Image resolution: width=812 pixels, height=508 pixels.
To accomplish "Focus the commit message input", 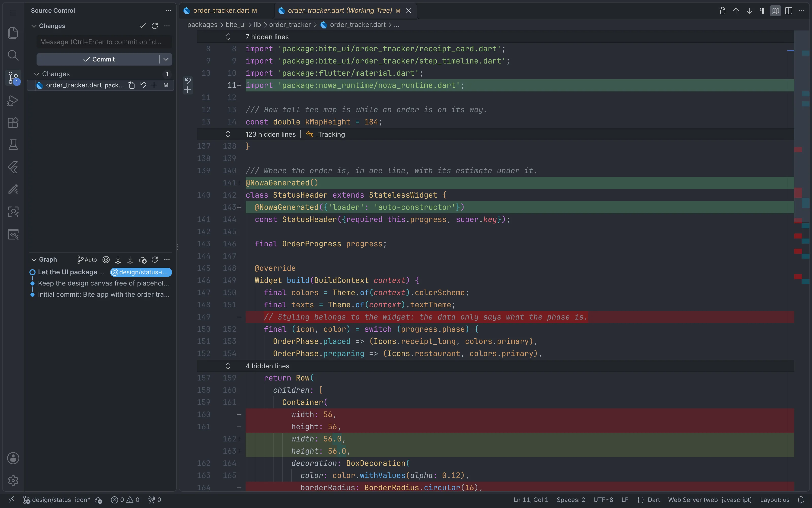I will [x=104, y=42].
